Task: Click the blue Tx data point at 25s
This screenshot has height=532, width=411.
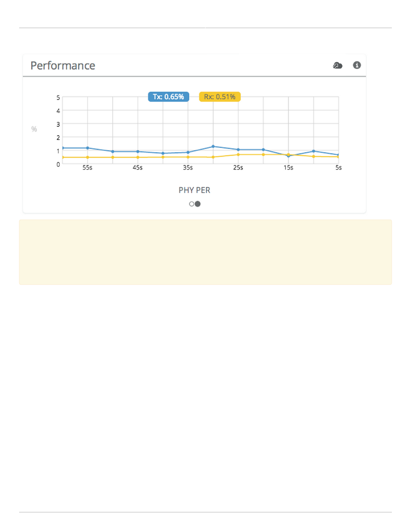Action: coord(238,149)
